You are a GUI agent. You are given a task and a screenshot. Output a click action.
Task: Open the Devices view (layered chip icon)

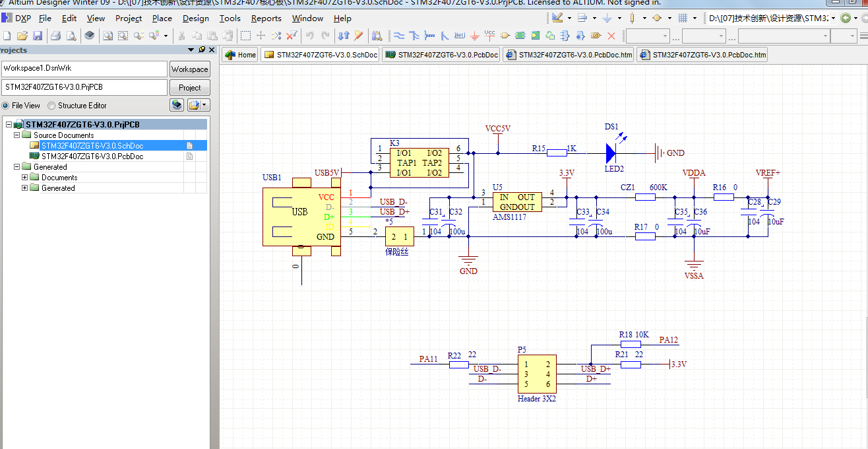coord(89,35)
